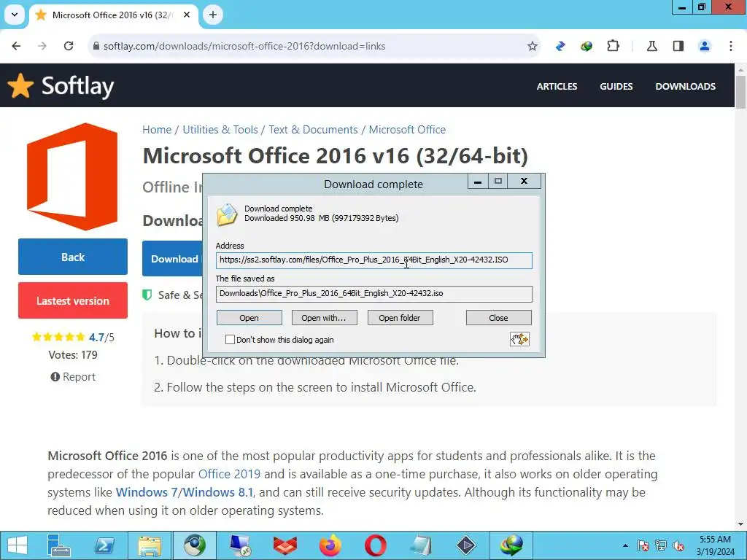747x560 pixels.
Task: Click Open in the download dialog
Action: (x=249, y=318)
